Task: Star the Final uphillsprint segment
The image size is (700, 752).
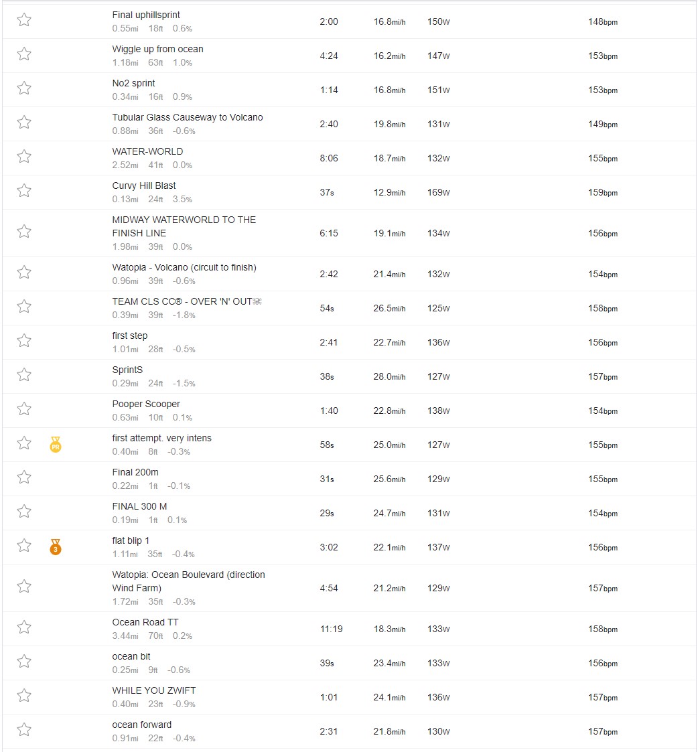Action: (x=24, y=20)
